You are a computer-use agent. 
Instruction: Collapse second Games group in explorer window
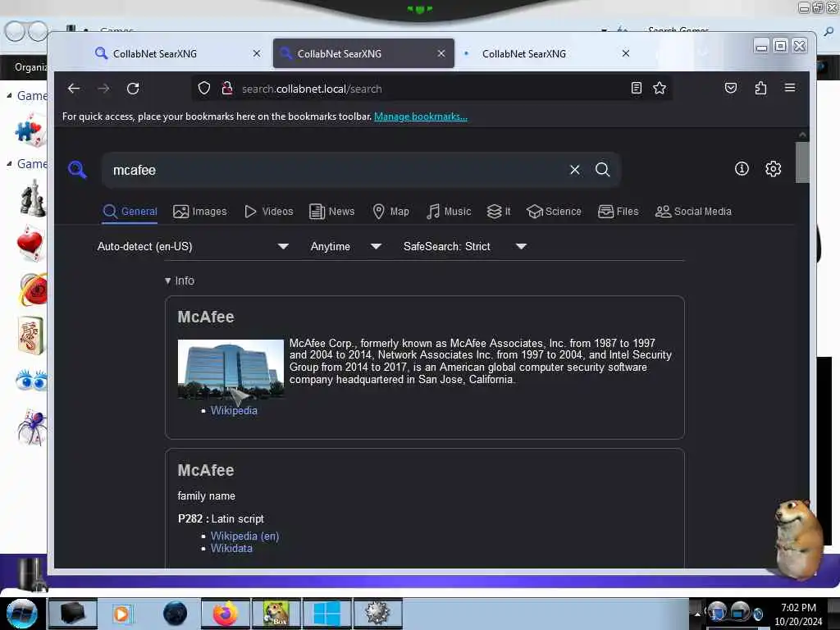(9, 163)
